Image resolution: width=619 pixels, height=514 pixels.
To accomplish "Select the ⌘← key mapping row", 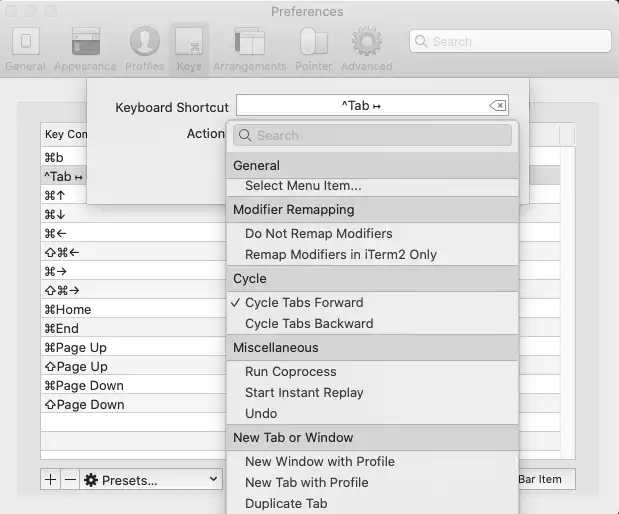I will click(x=133, y=233).
